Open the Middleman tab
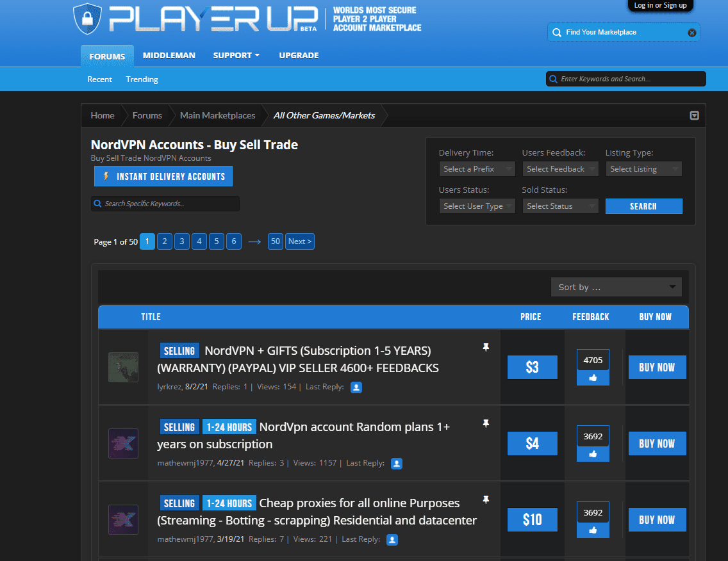 [x=169, y=56]
